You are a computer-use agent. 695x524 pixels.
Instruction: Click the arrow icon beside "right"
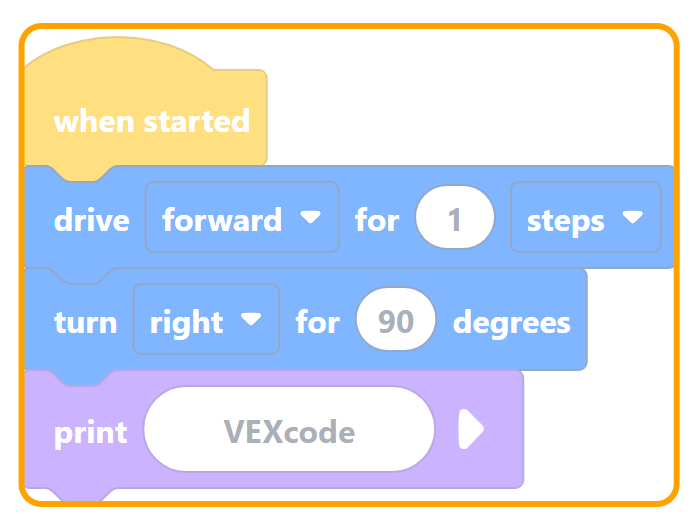click(x=252, y=319)
